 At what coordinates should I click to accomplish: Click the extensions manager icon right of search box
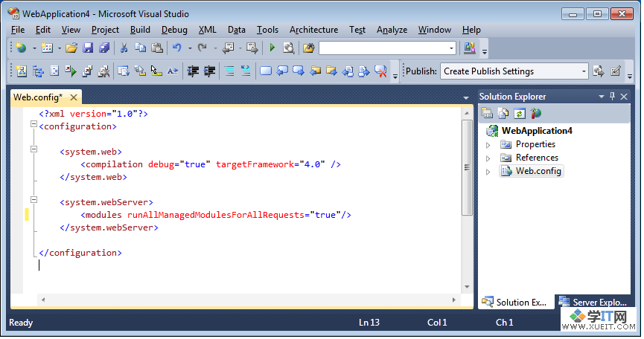(470, 48)
